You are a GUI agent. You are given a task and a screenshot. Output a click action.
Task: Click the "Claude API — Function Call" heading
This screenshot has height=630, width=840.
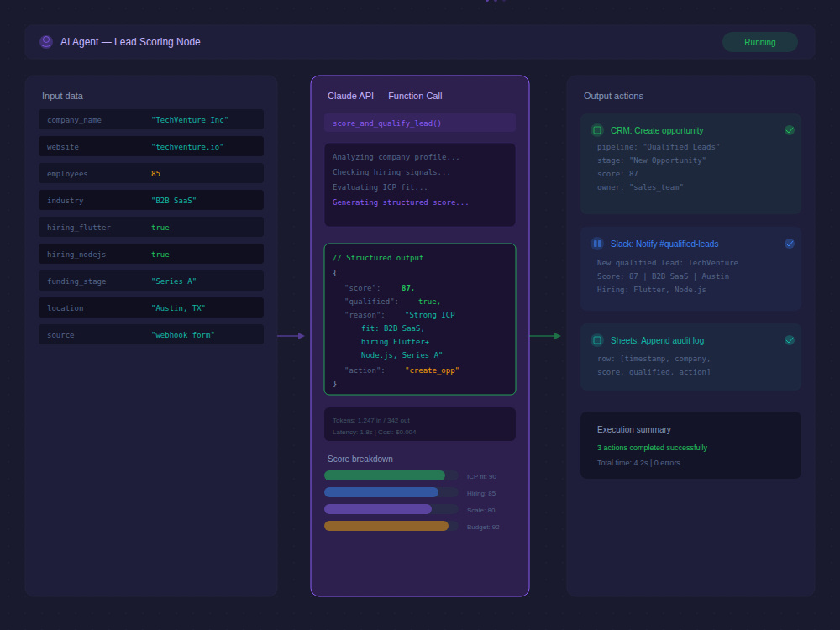(385, 96)
